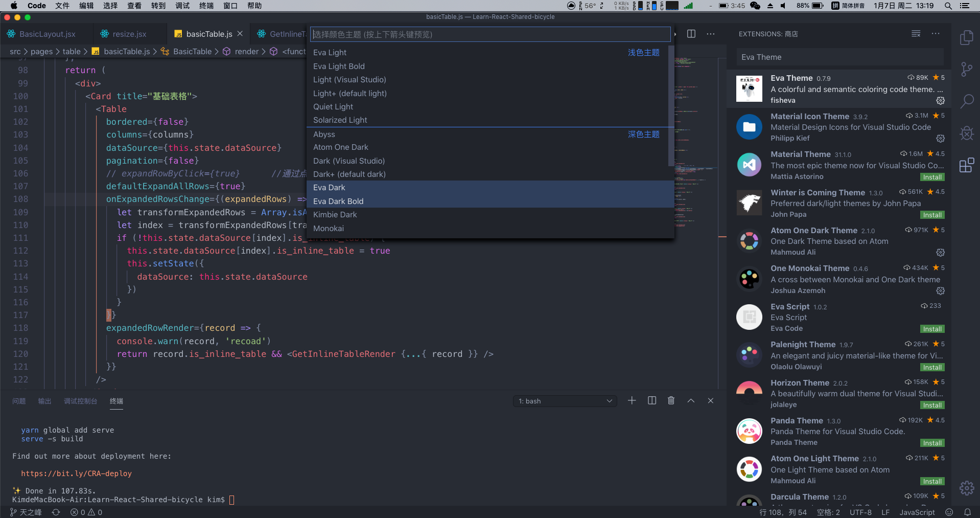The width and height of the screenshot is (980, 518).
Task: Install the Eva Script extension
Action: [932, 329]
